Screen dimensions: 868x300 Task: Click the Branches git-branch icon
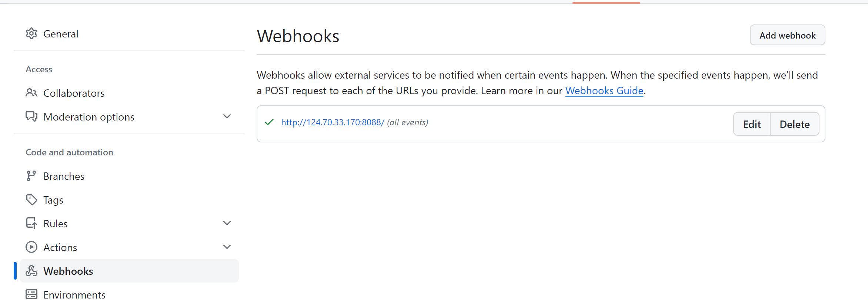31,176
